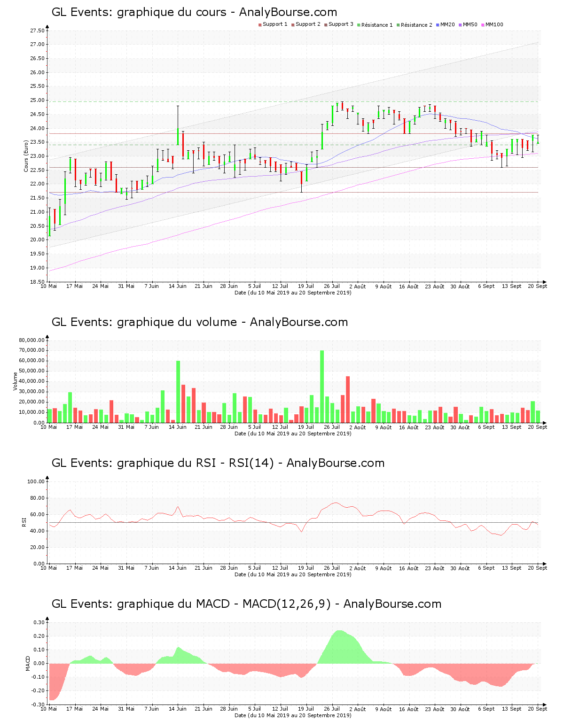Select the 'Résistance 2' legend label
Image resolution: width=564 pixels, height=728 pixels.
click(x=416, y=25)
